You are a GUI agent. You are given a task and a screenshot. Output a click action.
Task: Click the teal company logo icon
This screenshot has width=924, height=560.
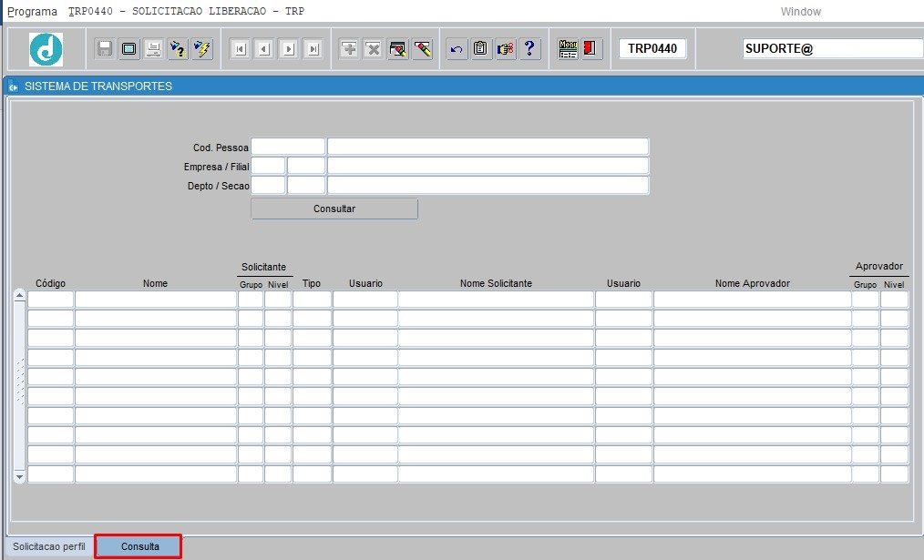click(46, 49)
